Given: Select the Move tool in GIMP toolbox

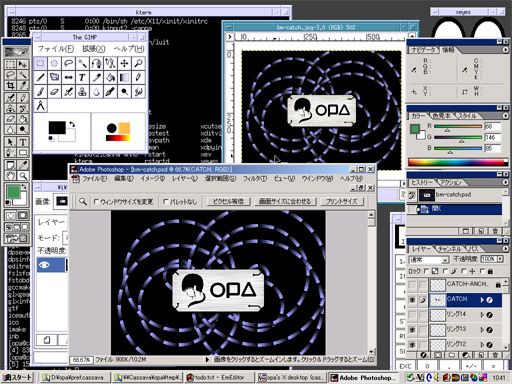Looking at the screenshot, I should (x=124, y=63).
